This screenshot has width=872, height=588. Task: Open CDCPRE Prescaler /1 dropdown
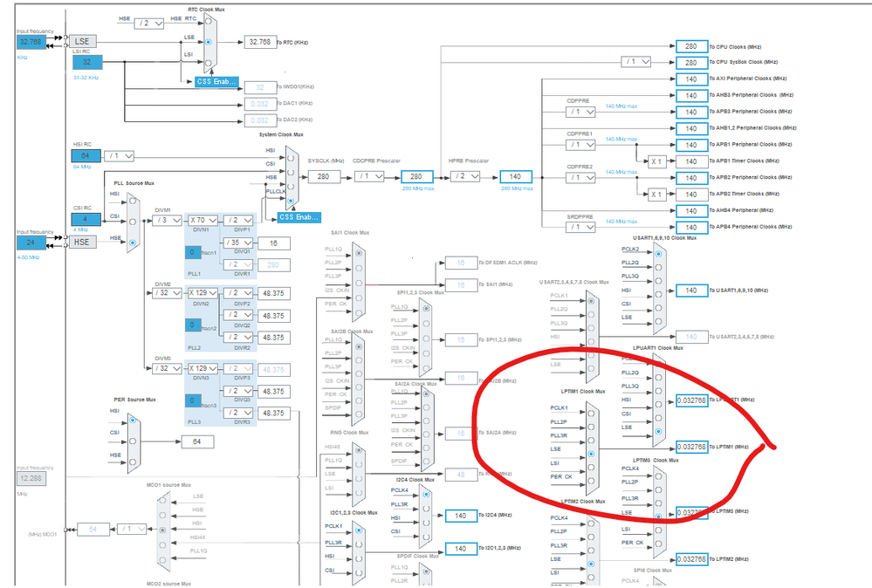370,176
